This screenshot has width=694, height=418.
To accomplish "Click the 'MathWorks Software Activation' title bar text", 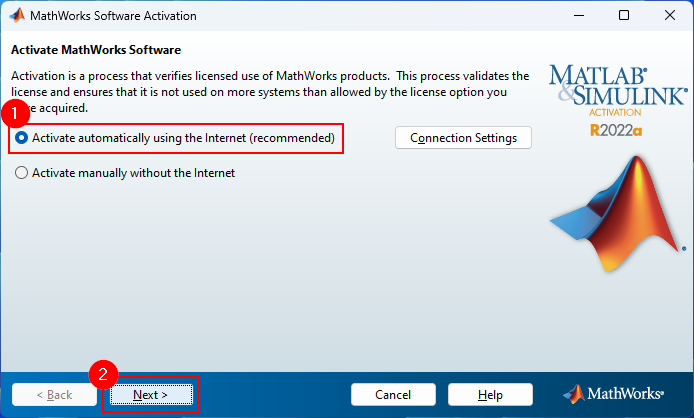I will coord(113,16).
